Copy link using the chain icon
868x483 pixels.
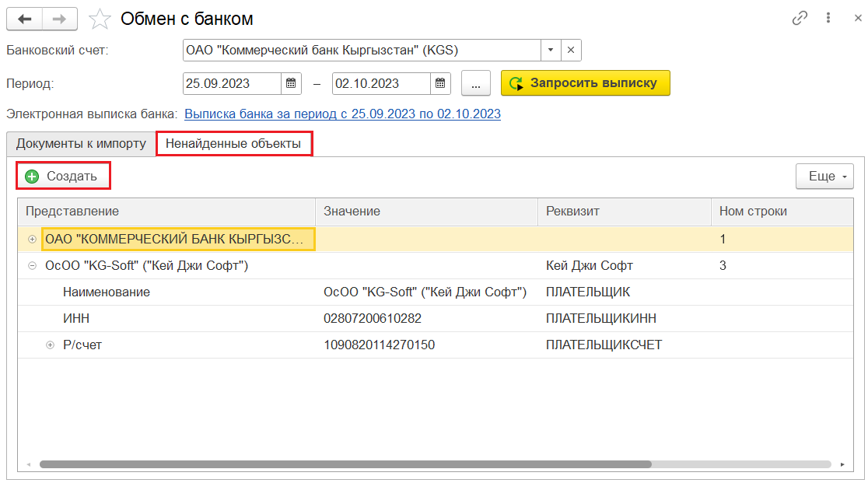pyautogui.click(x=800, y=18)
